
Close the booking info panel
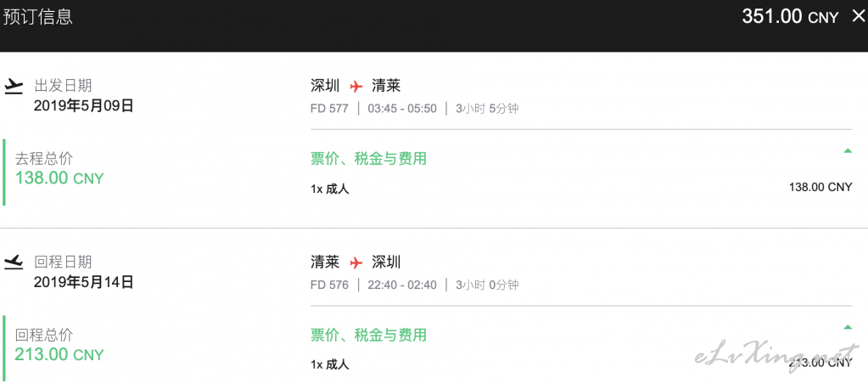(857, 16)
